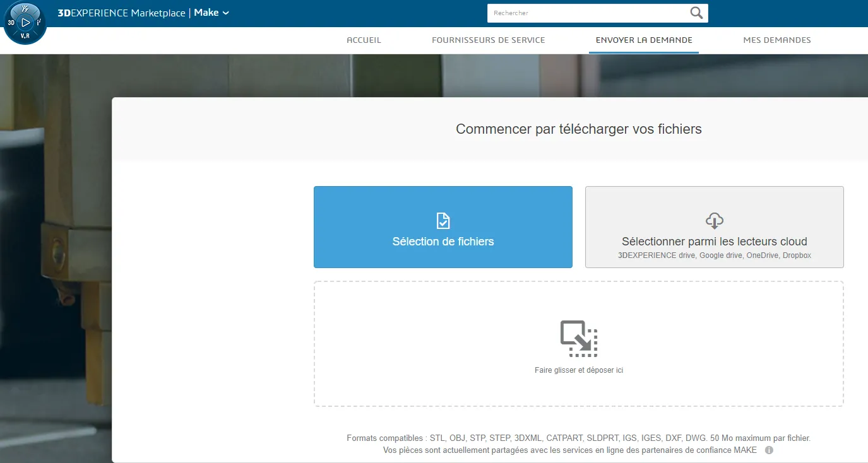Image resolution: width=868 pixels, height=463 pixels.
Task: Go to Fournisseurs de Service tab
Action: click(x=488, y=40)
